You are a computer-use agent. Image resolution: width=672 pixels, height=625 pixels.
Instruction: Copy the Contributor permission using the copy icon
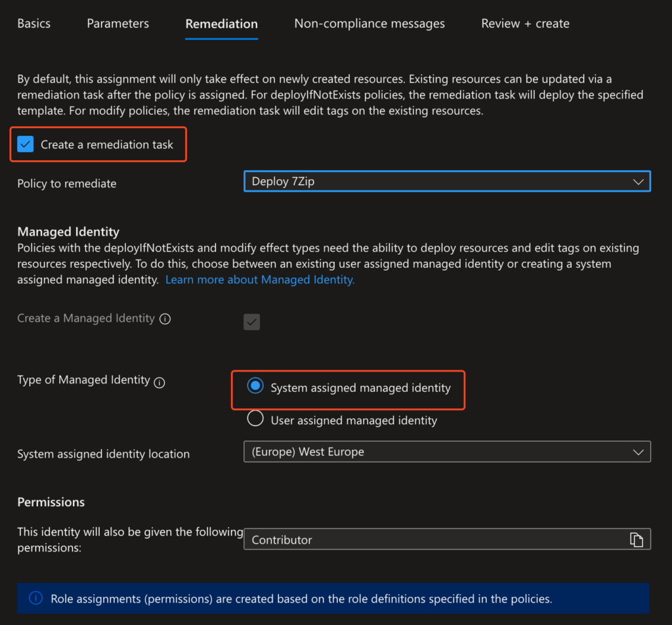point(636,539)
